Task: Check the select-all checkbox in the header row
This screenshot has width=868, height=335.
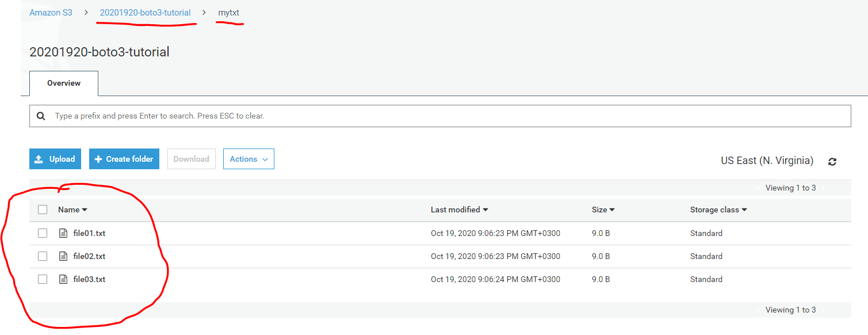Action: [x=43, y=209]
